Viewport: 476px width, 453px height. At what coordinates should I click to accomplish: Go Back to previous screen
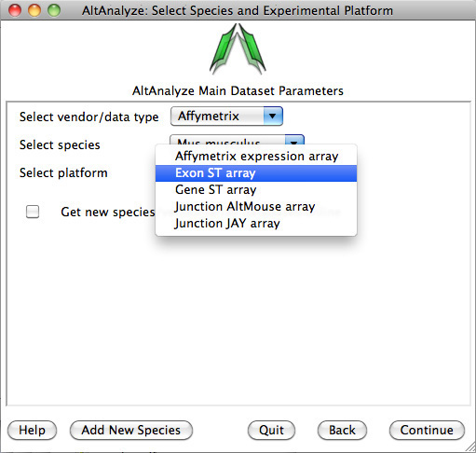342,431
